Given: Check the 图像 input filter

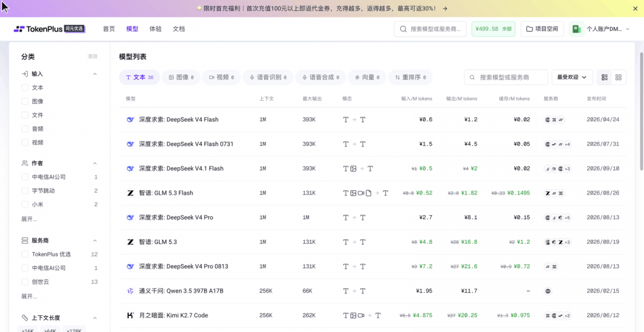Looking at the screenshot, I should pos(24,101).
